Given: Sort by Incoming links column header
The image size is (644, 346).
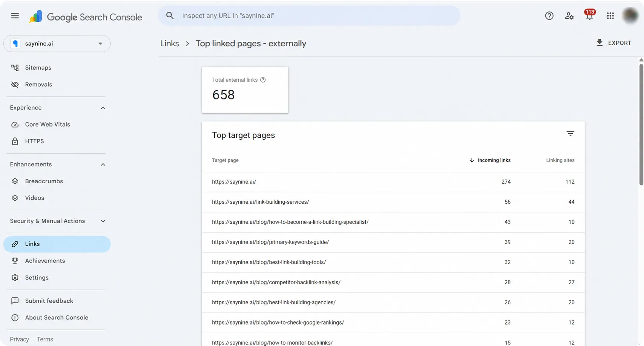Looking at the screenshot, I should point(494,160).
